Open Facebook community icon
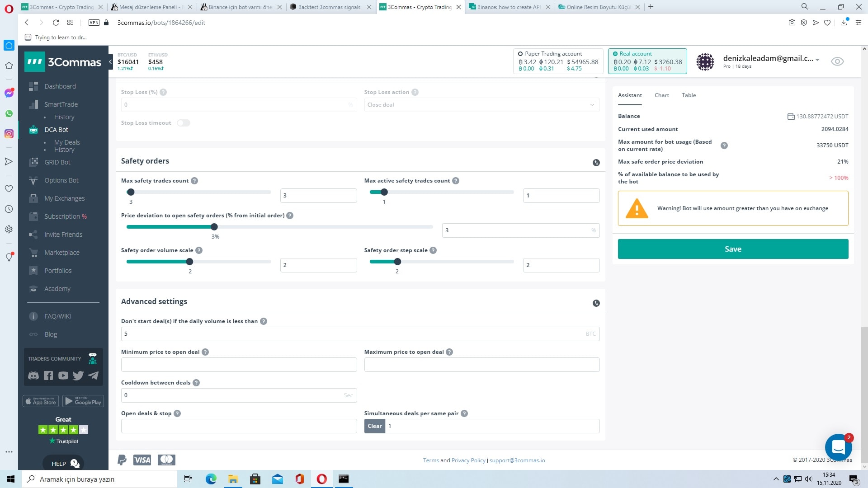 [x=48, y=375]
